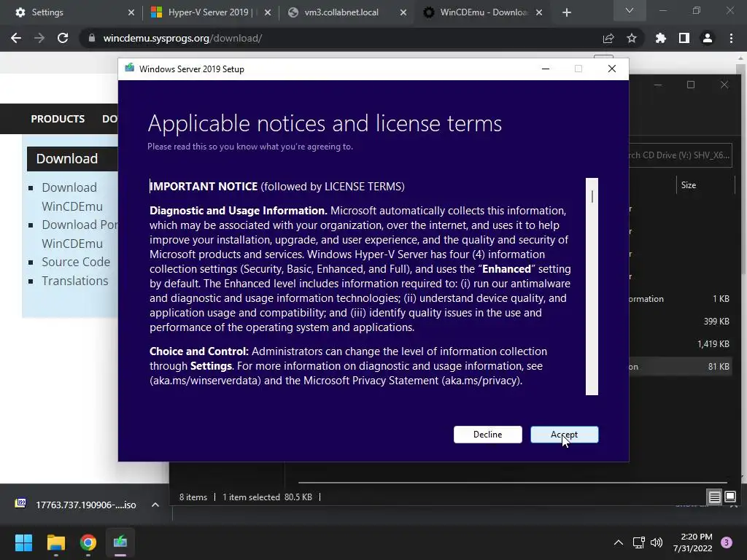Toggle Chrome side panel
747x560 pixels.
click(684, 38)
